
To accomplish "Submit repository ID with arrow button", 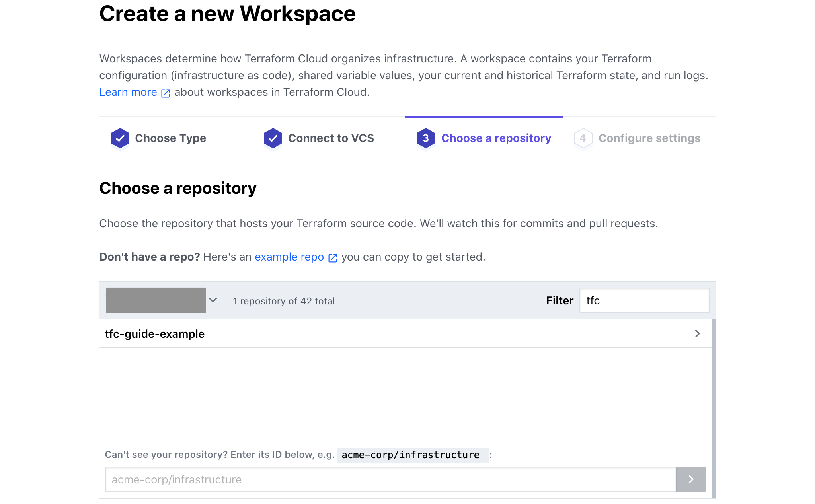I will pyautogui.click(x=690, y=479).
